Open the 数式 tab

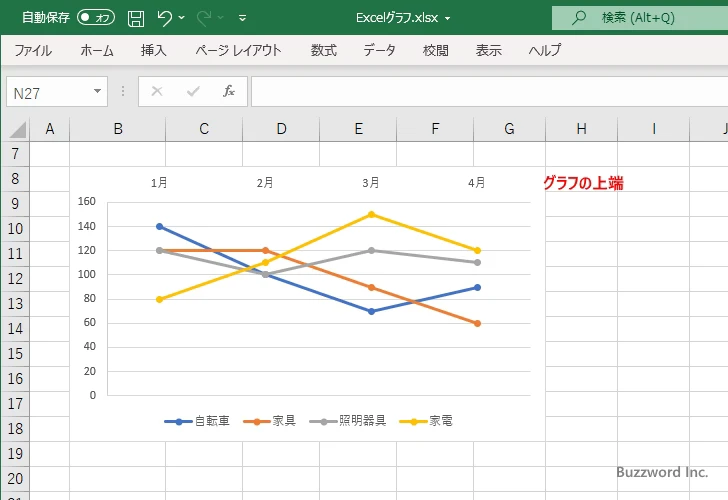pos(324,50)
